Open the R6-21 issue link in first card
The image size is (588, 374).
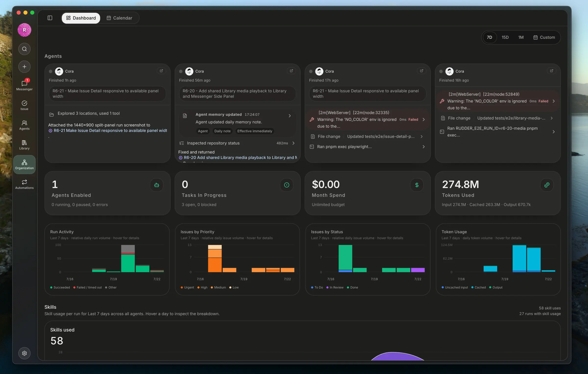tap(108, 130)
